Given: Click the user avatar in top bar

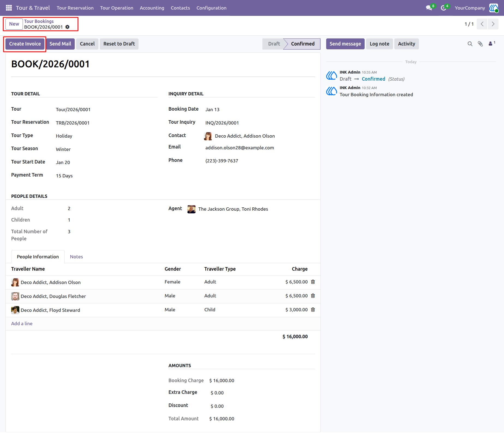Looking at the screenshot, I should pyautogui.click(x=494, y=8).
